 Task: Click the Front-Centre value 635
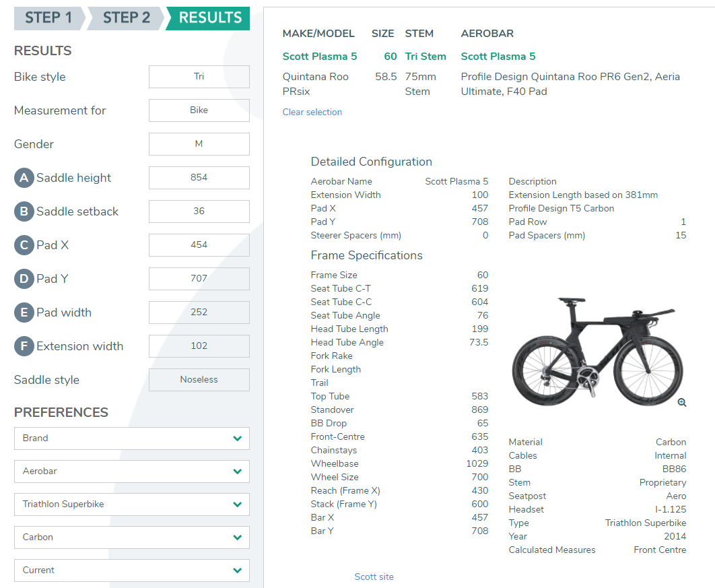480,437
